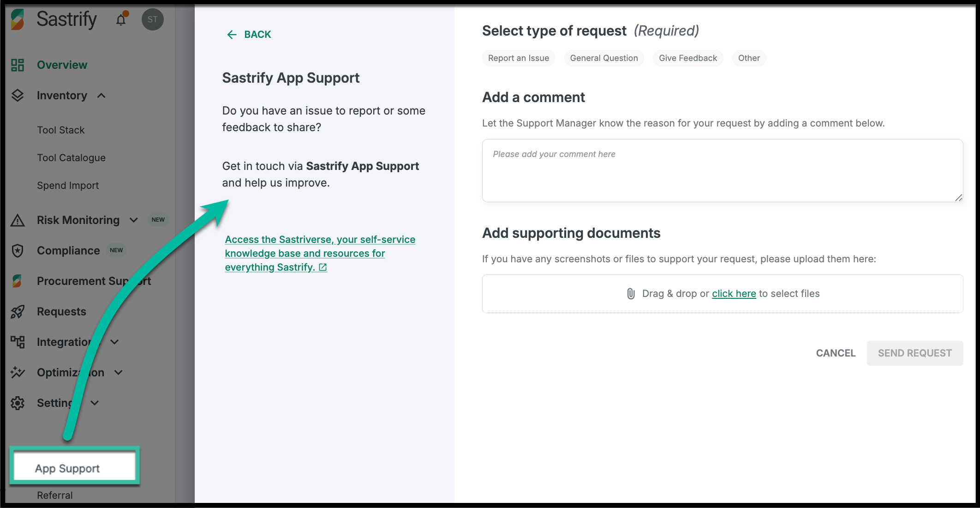The height and width of the screenshot is (508, 980).
Task: Expand the Optimization chevron
Action: click(119, 373)
